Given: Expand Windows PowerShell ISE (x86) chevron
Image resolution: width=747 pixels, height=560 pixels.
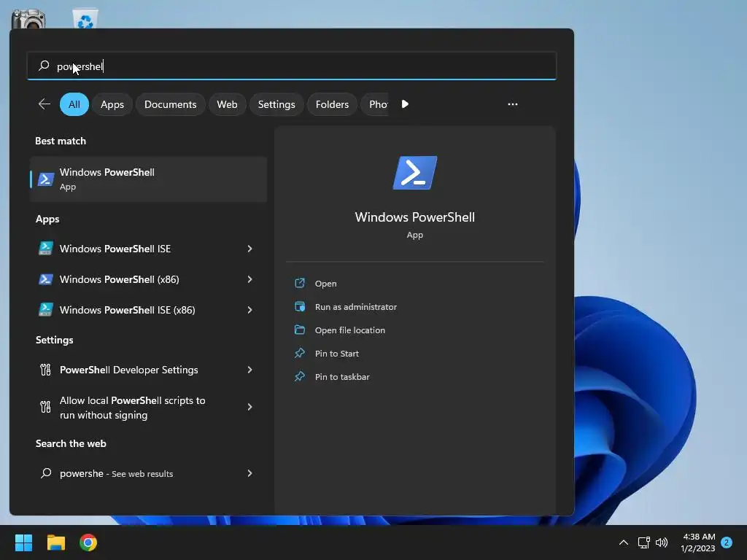Looking at the screenshot, I should pyautogui.click(x=249, y=309).
